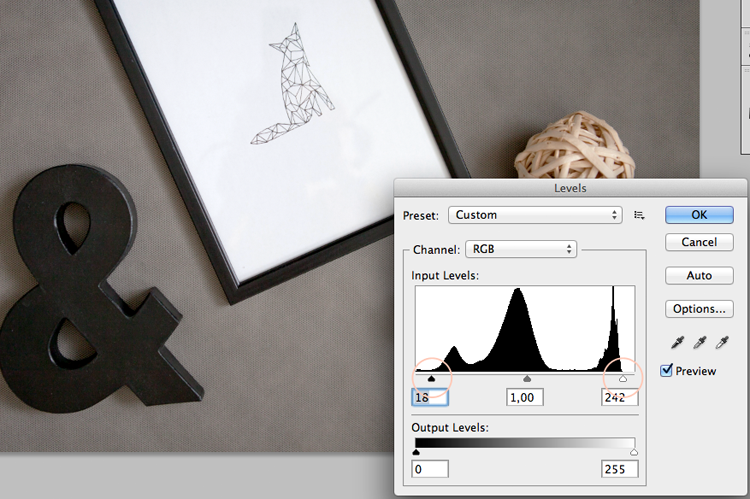
Task: Open the Preset Custom dropdown
Action: click(x=535, y=215)
